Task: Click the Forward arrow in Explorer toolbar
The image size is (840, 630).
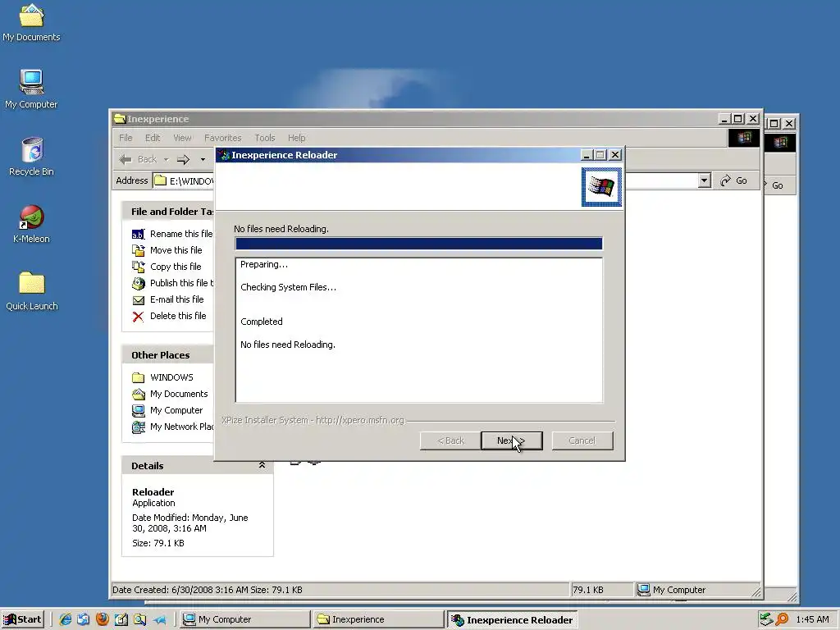Action: click(183, 159)
